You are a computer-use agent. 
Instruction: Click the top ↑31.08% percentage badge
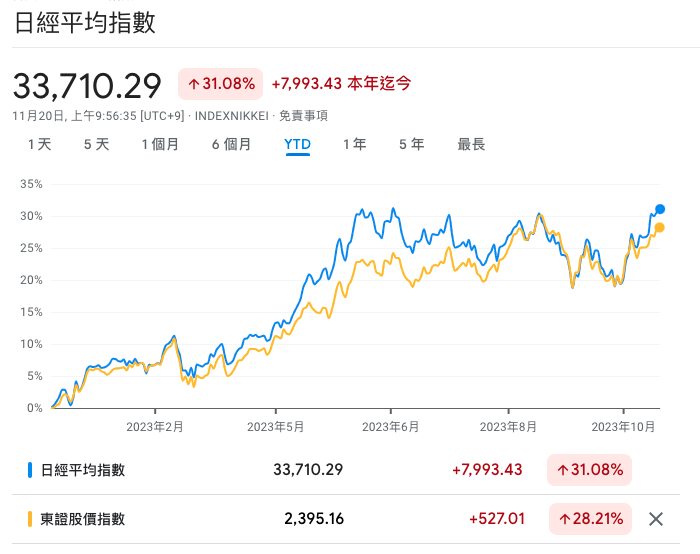point(221,83)
